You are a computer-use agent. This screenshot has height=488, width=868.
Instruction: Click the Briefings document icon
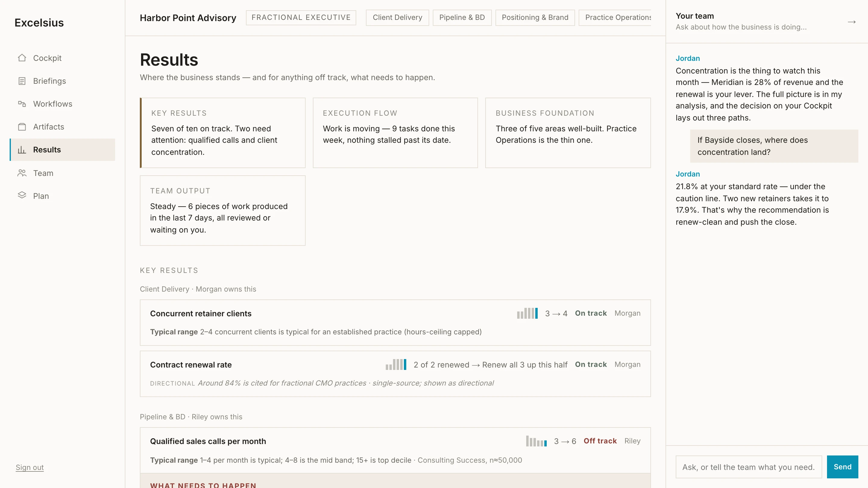tap(22, 81)
